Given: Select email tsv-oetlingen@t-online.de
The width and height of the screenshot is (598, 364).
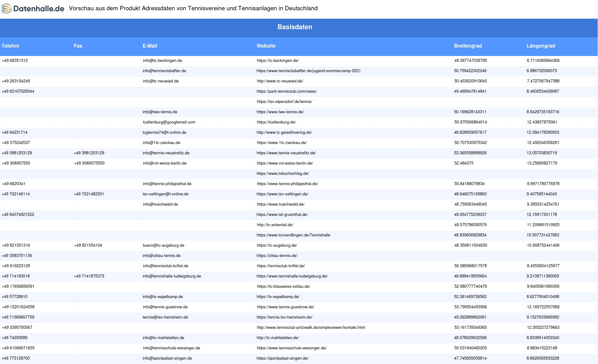Looking at the screenshot, I should pyautogui.click(x=166, y=194).
